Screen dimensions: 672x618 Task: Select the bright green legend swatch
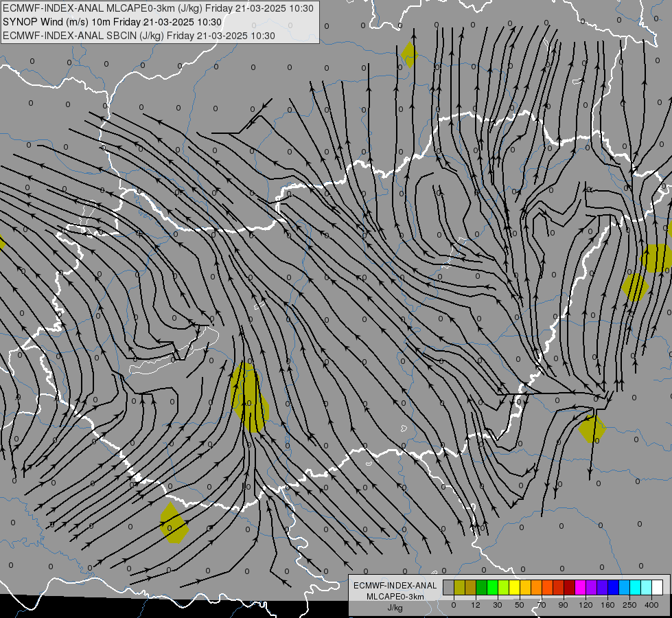coord(493,587)
